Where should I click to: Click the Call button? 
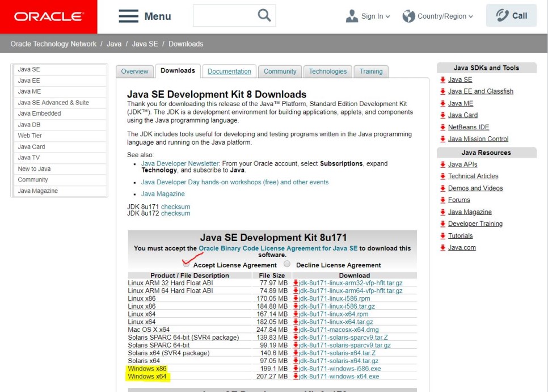[x=511, y=15]
